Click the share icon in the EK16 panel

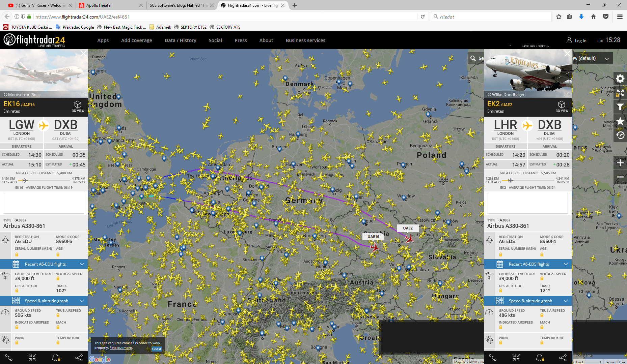[79, 358]
